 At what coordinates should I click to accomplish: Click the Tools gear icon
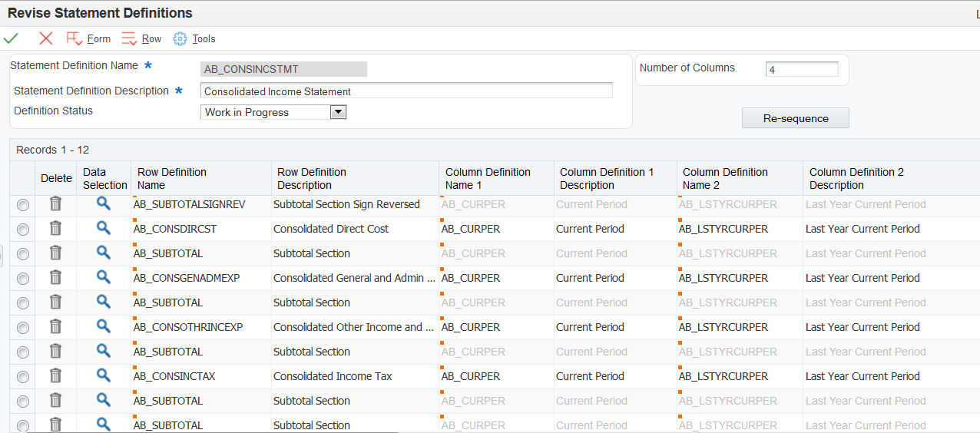pos(180,38)
